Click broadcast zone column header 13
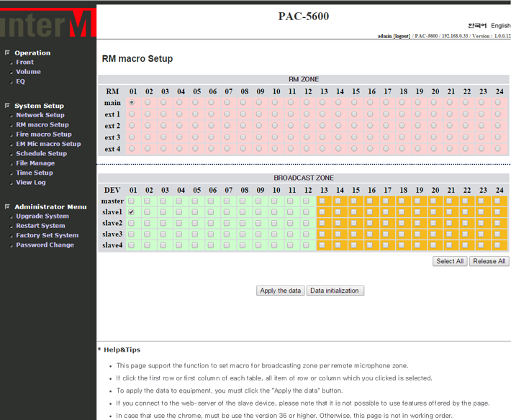This screenshot has height=420, width=511. point(324,190)
